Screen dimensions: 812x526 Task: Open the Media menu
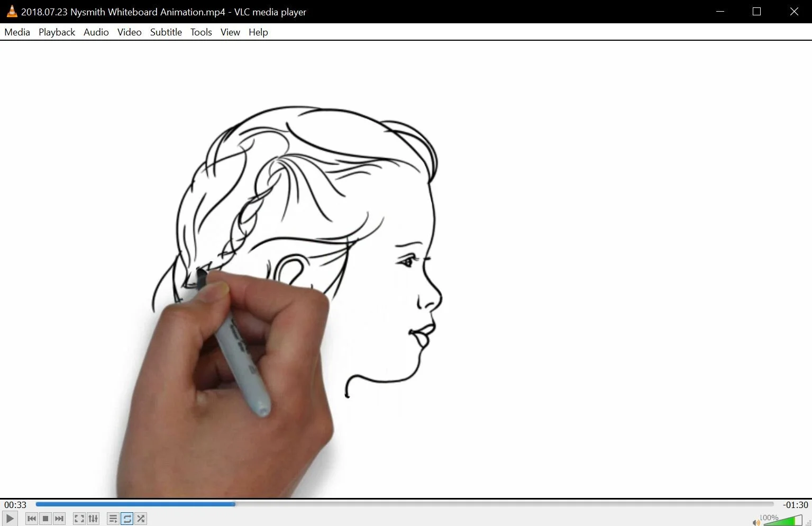tap(17, 32)
